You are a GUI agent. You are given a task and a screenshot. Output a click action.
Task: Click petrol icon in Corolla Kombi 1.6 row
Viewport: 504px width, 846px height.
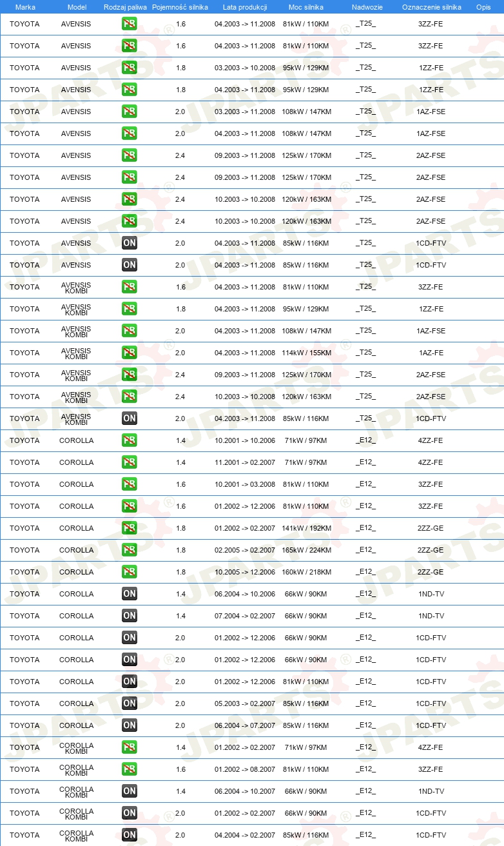tap(130, 769)
